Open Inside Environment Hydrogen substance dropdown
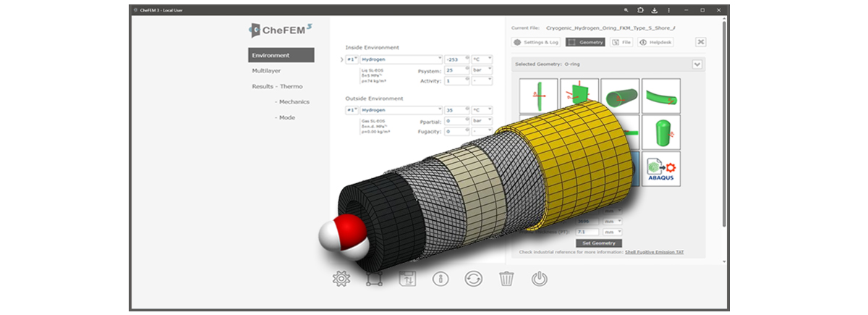 (x=401, y=59)
